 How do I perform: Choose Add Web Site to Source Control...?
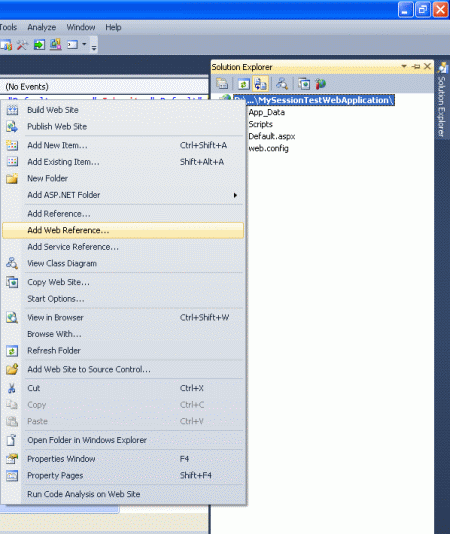pos(123,369)
